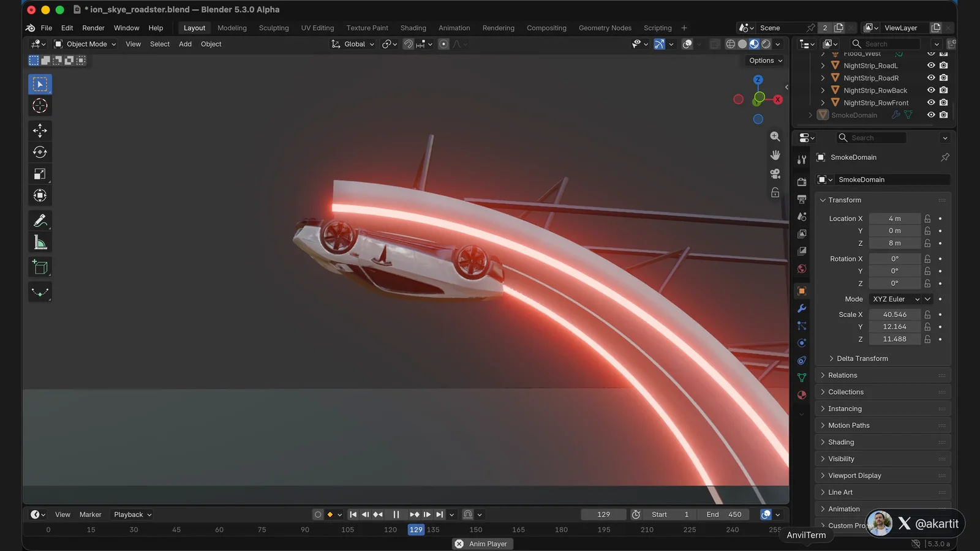Toggle the snapping magnet
Viewport: 980px width, 551px height.
(x=408, y=44)
